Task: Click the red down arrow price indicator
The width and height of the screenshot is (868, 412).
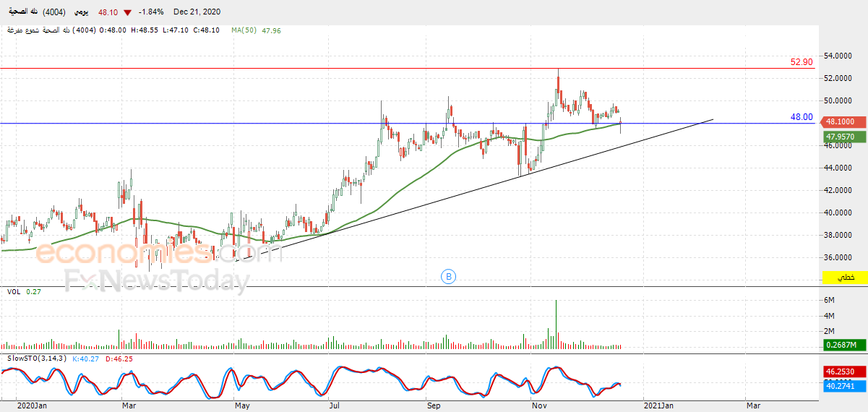Action: click(x=128, y=12)
